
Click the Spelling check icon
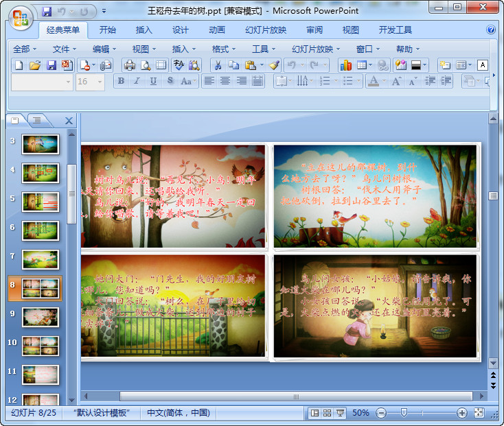coord(179,65)
